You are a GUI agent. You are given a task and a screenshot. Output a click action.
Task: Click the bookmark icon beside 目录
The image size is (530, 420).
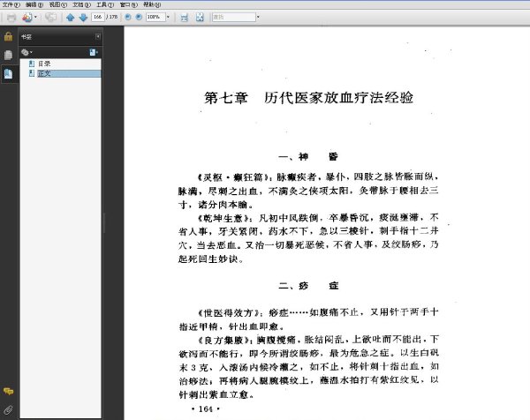pos(32,64)
